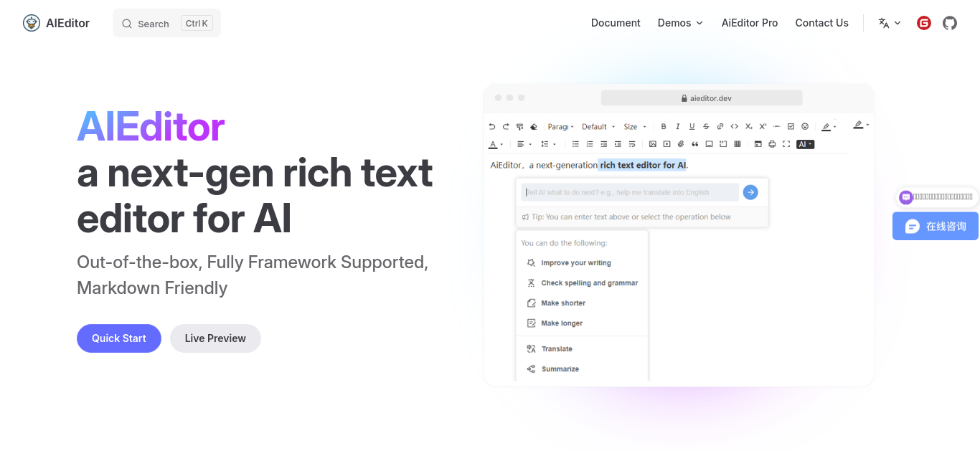Open the AI dropdown in the editor toolbar
The width and height of the screenshot is (980, 451).
click(x=806, y=144)
